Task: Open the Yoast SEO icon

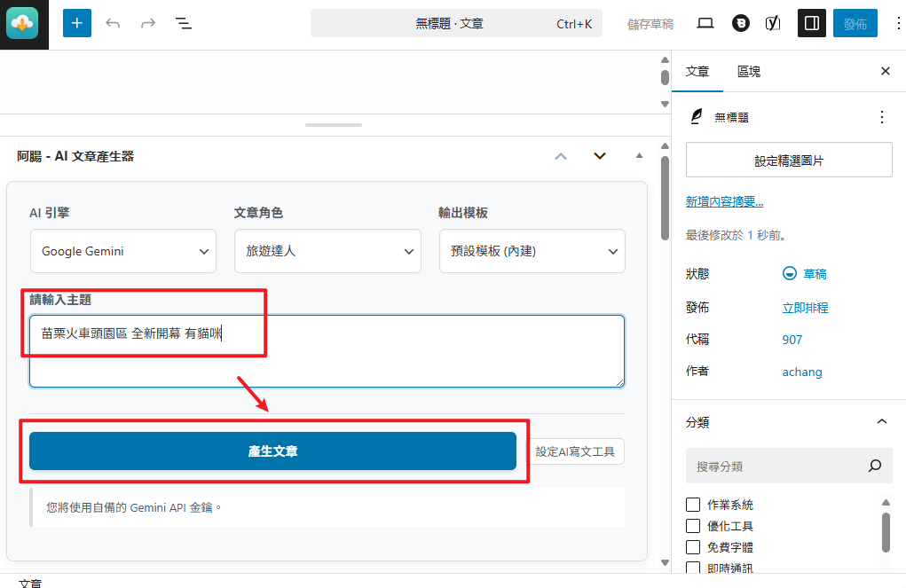Action: click(x=773, y=23)
